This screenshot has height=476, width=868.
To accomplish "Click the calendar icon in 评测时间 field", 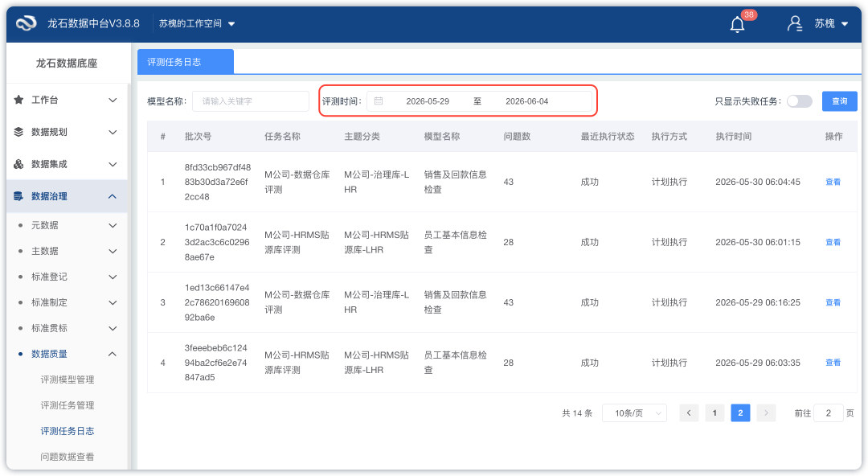I will [379, 101].
